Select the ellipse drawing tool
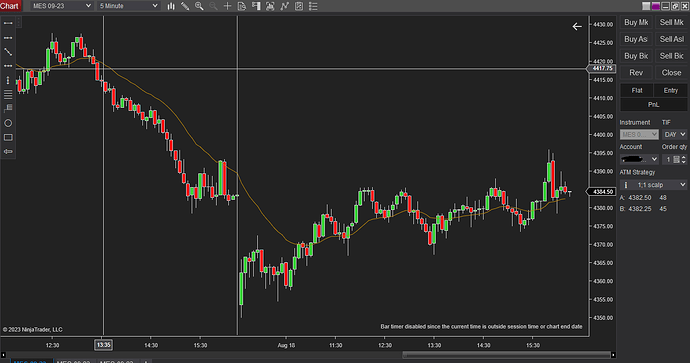The width and height of the screenshot is (690, 363). [8, 123]
